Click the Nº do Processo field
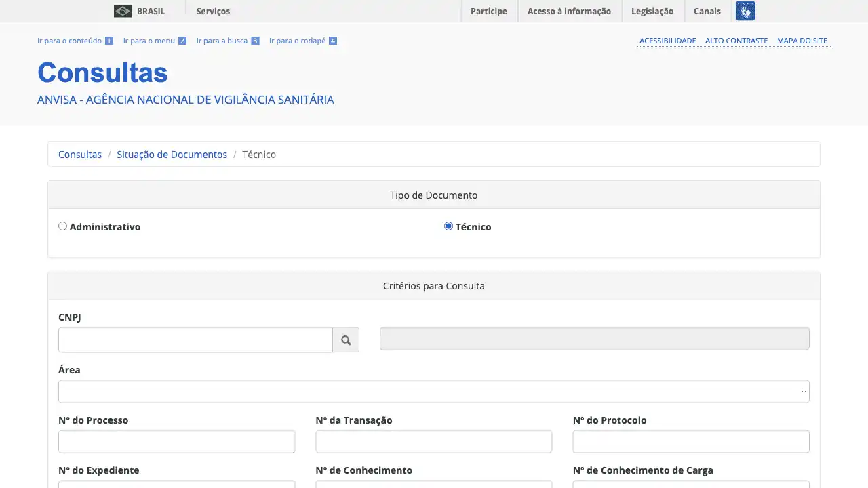Screen dimensions: 868x488 [x=176, y=441]
